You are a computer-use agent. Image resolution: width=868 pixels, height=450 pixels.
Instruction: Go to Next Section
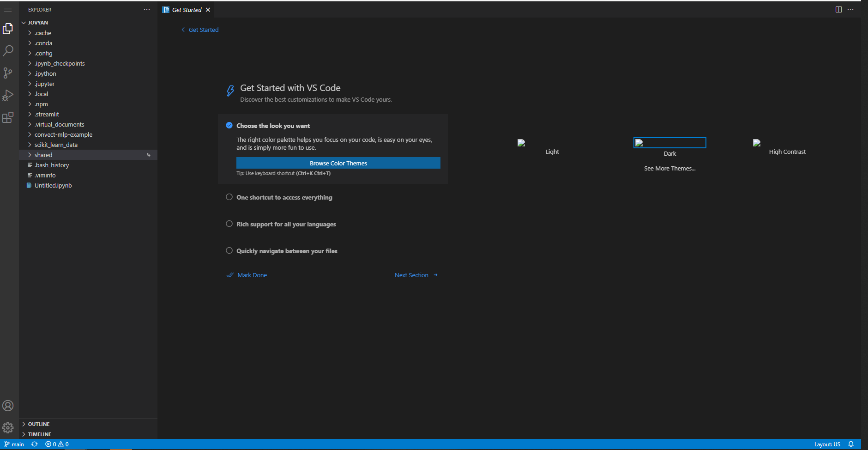(416, 275)
